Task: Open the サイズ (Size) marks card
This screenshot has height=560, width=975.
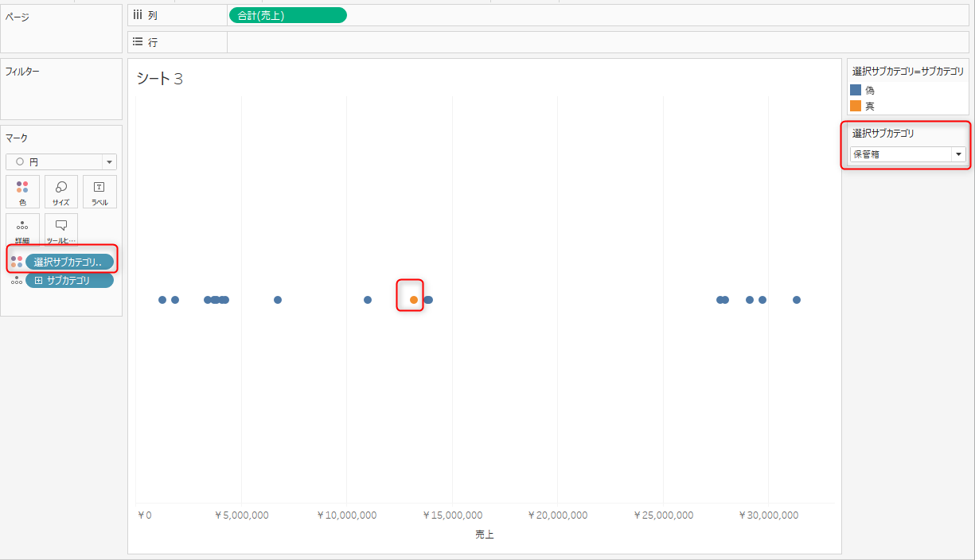Action: pyautogui.click(x=61, y=192)
